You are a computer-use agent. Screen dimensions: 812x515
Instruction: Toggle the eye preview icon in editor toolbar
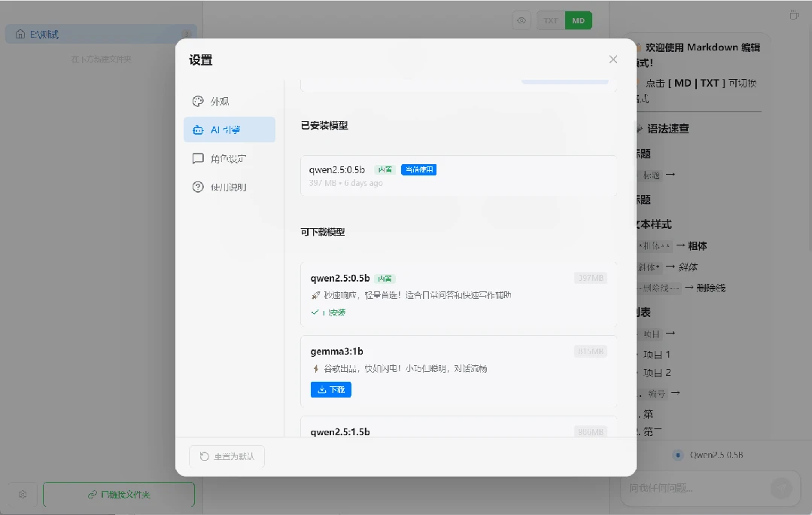(x=522, y=21)
